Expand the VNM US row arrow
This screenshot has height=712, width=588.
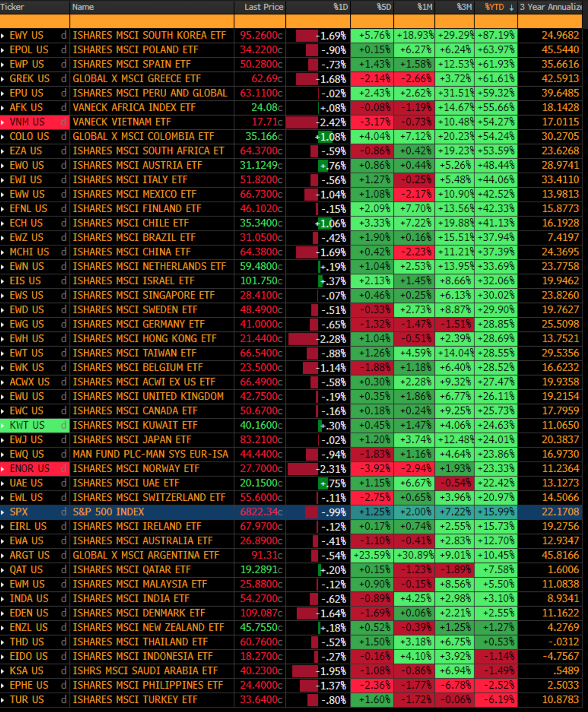click(3, 122)
